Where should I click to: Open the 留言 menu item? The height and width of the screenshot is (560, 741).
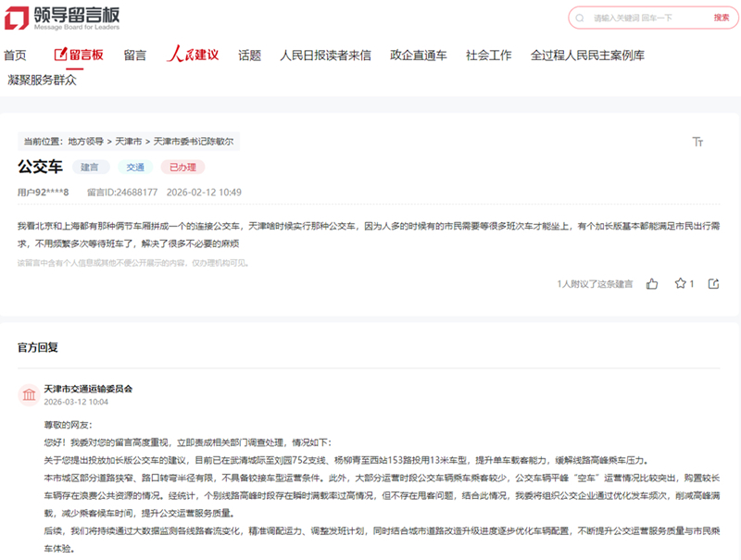[135, 56]
